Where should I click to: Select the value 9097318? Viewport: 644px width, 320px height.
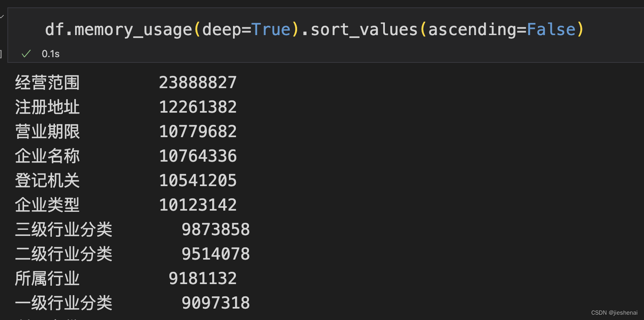216,303
